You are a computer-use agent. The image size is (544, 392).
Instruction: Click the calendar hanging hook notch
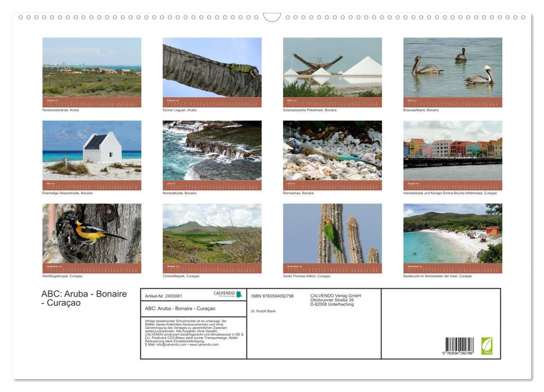(272, 17)
